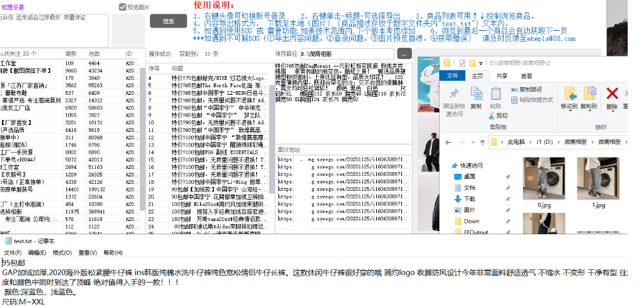Click J1 (D:) in the address breadcrumb
The image size is (644, 307).
tap(544, 142)
